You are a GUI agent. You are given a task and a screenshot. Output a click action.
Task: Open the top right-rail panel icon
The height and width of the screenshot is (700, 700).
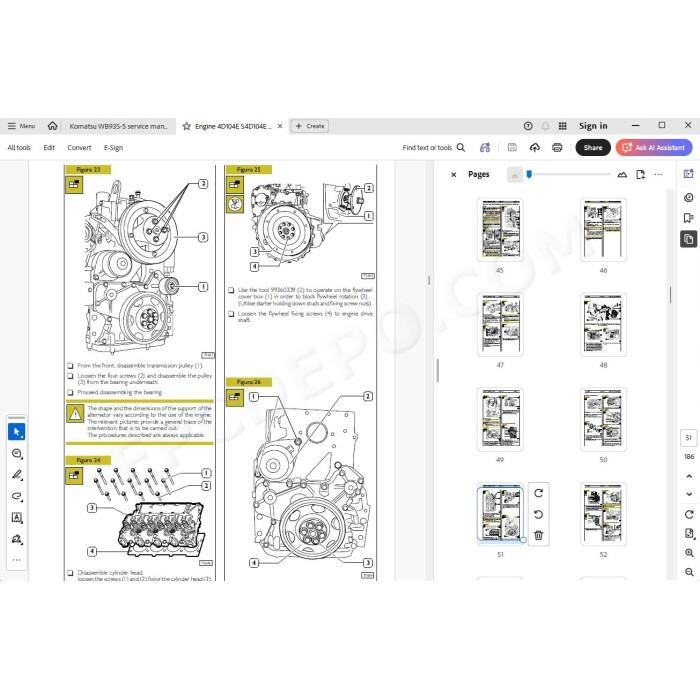pos(688,175)
